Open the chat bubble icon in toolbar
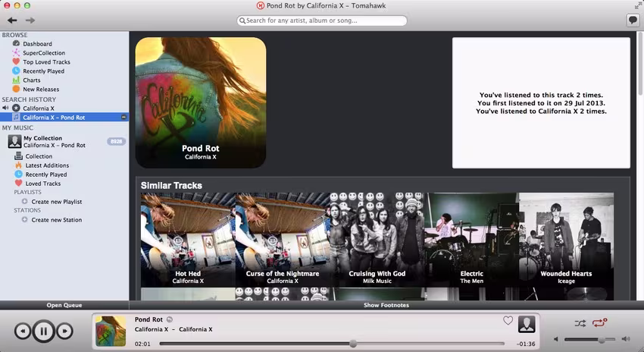Viewport: 644px width, 352px height. pos(633,20)
